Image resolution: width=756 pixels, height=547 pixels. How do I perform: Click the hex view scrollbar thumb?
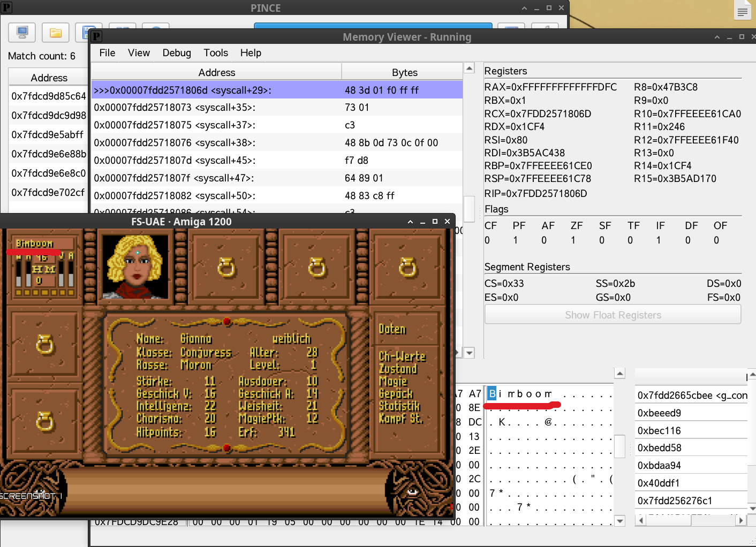(619, 446)
